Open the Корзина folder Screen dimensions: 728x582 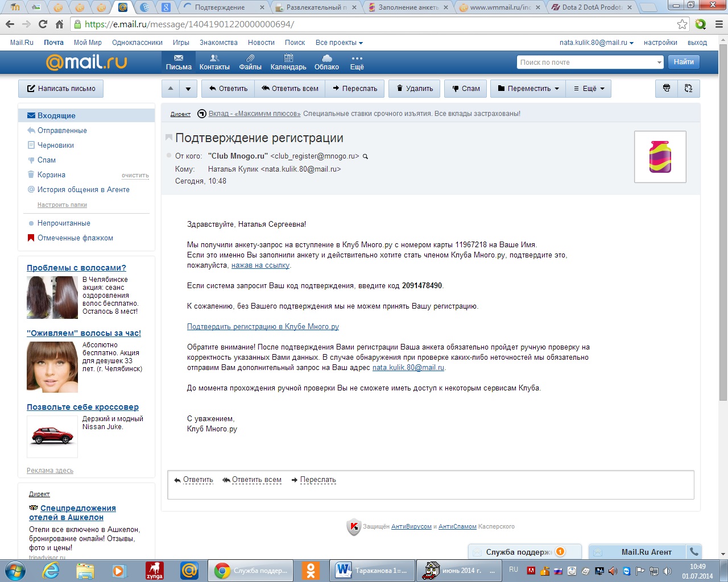pyautogui.click(x=51, y=174)
